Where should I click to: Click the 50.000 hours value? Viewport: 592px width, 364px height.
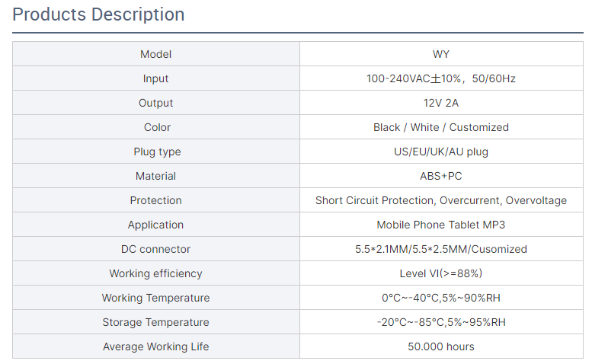click(x=441, y=346)
